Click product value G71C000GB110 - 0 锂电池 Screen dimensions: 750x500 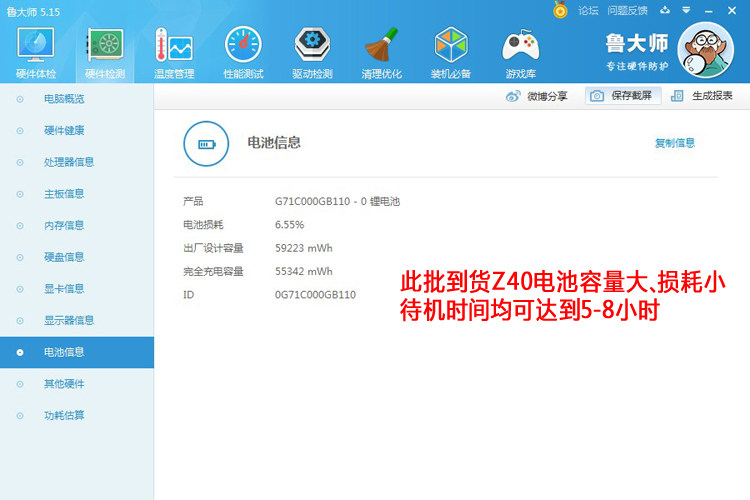coord(337,201)
